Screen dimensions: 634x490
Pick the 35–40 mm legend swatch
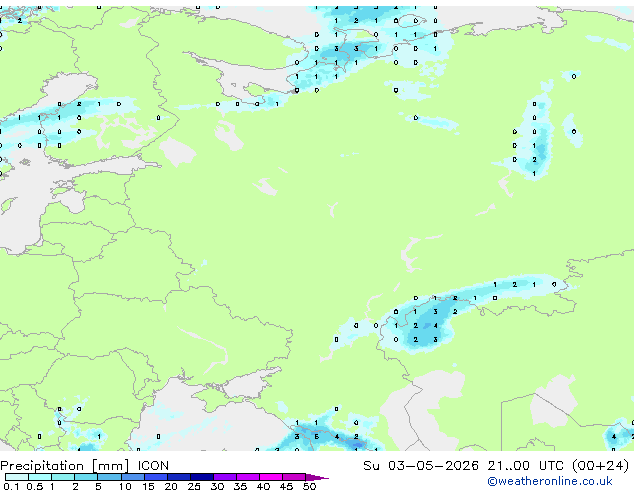[x=248, y=477]
